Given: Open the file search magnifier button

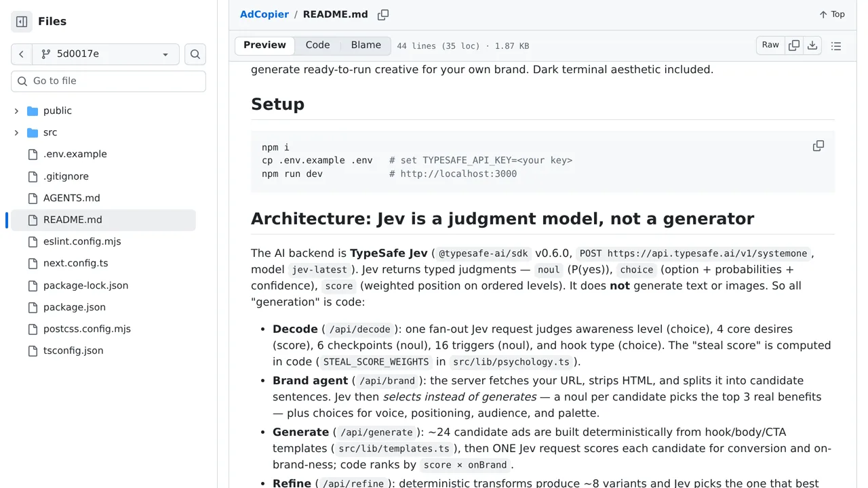Looking at the screenshot, I should 195,54.
